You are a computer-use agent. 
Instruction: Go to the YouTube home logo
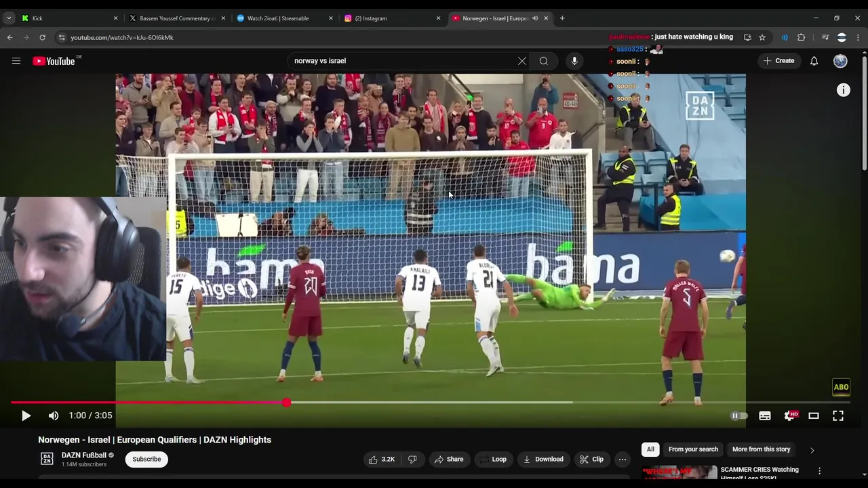tap(54, 61)
